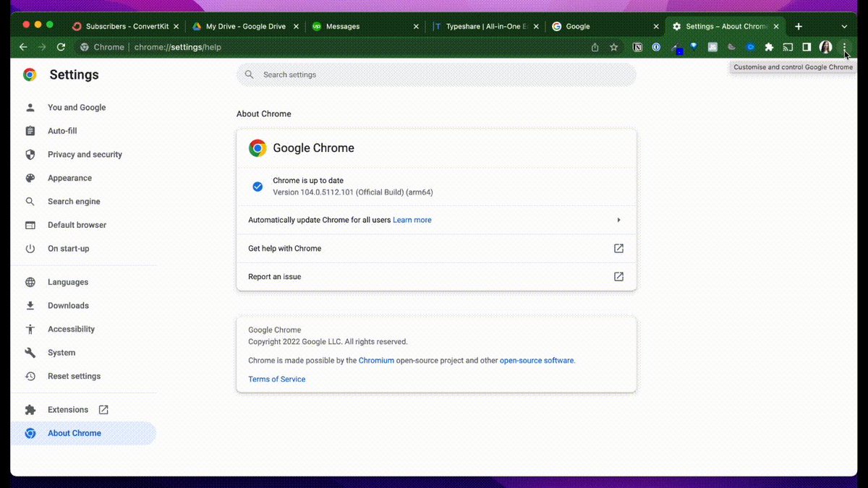Open Get help with Chrome

tap(436, 248)
